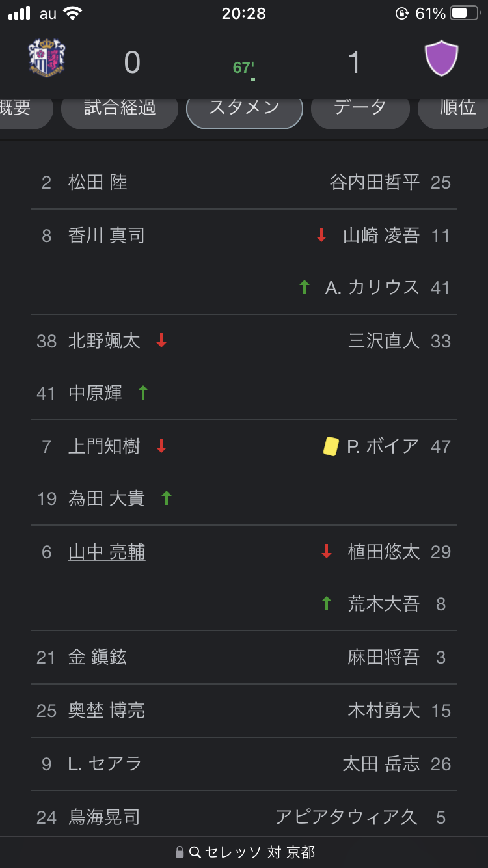Screen dimensions: 488x868
Task: Tap the 67' match time indicator
Action: point(244,68)
